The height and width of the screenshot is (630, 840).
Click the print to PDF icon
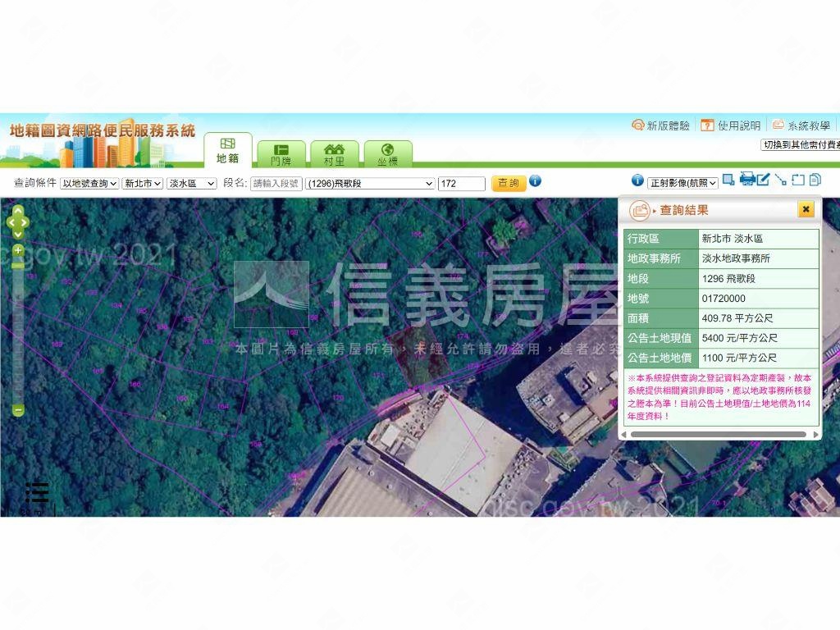coord(747,180)
